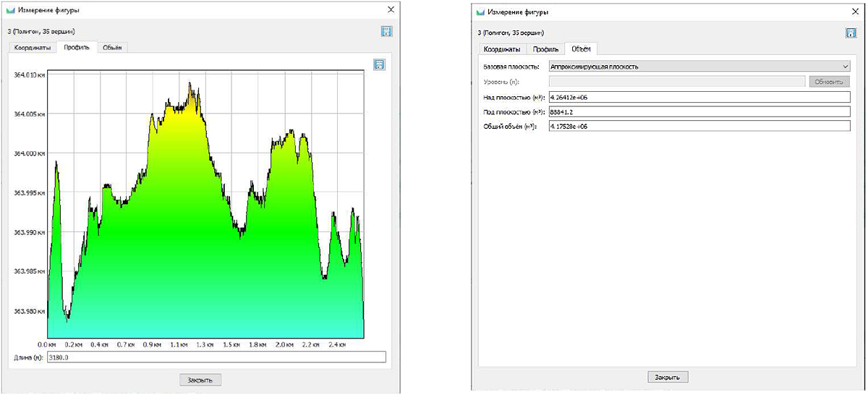The width and height of the screenshot is (868, 395).
Task: Click the Под плоскостью value field
Action: tap(699, 111)
